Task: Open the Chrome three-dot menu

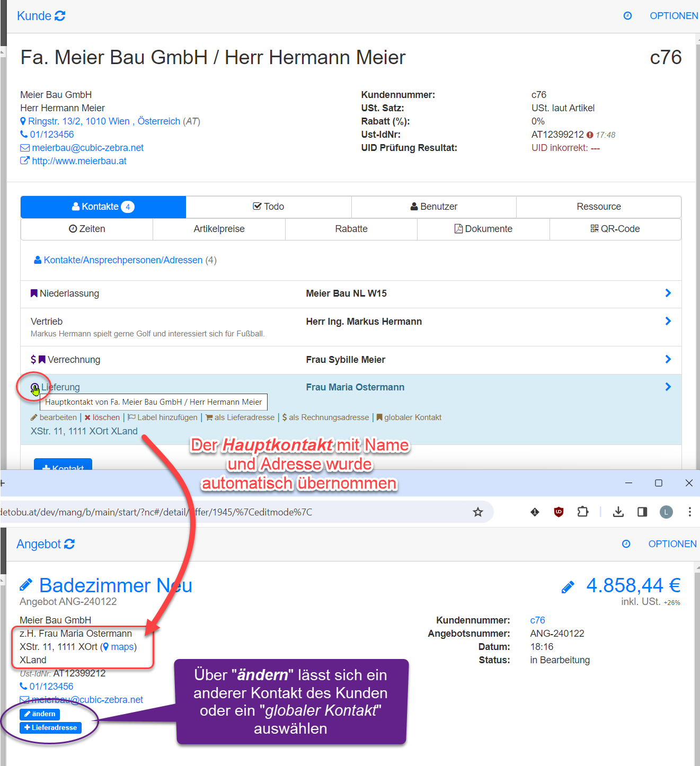Action: click(689, 512)
